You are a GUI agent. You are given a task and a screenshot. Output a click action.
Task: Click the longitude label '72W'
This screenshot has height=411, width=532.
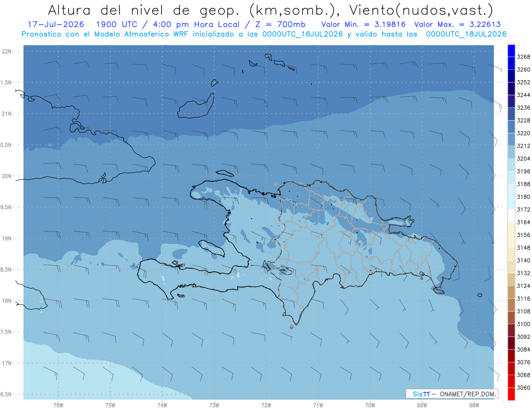pyautogui.click(x=266, y=405)
